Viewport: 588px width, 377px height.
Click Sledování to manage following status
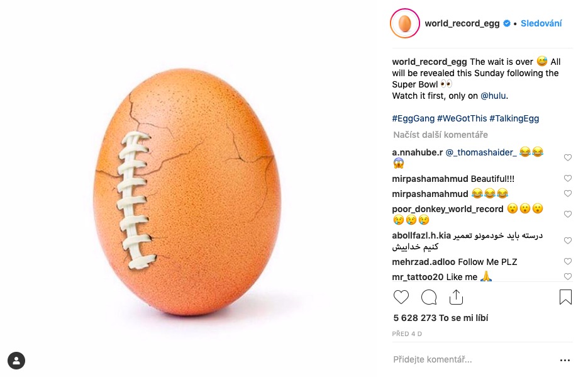(541, 23)
